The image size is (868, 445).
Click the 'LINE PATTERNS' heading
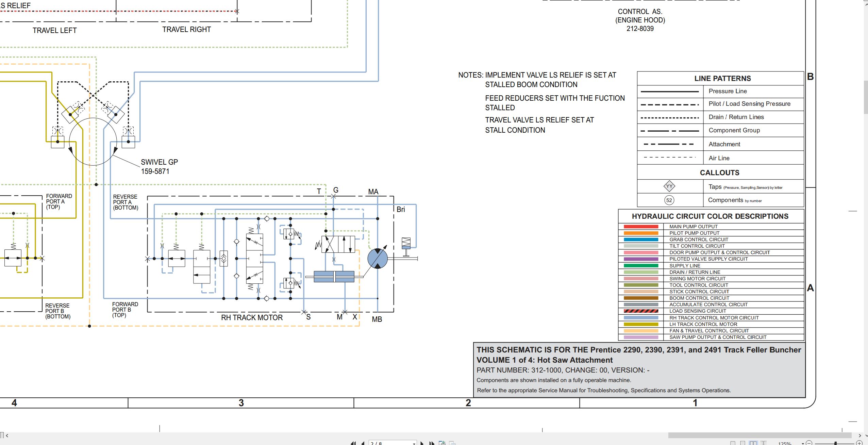(x=722, y=79)
